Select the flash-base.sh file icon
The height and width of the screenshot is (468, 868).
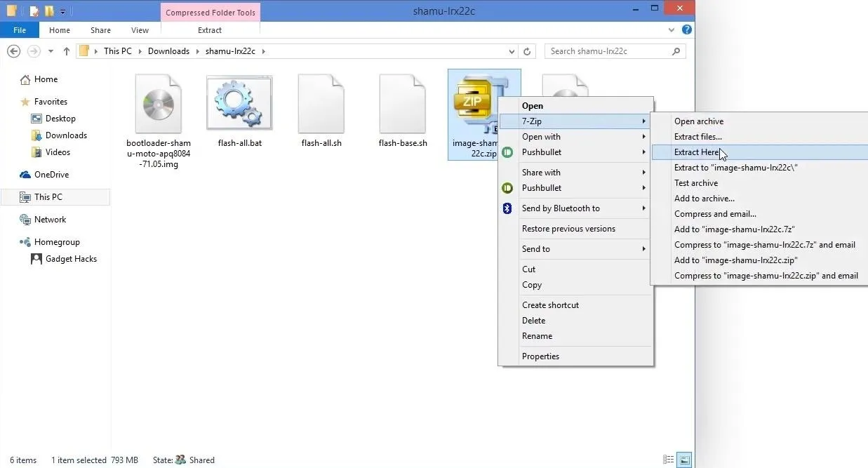(402, 104)
